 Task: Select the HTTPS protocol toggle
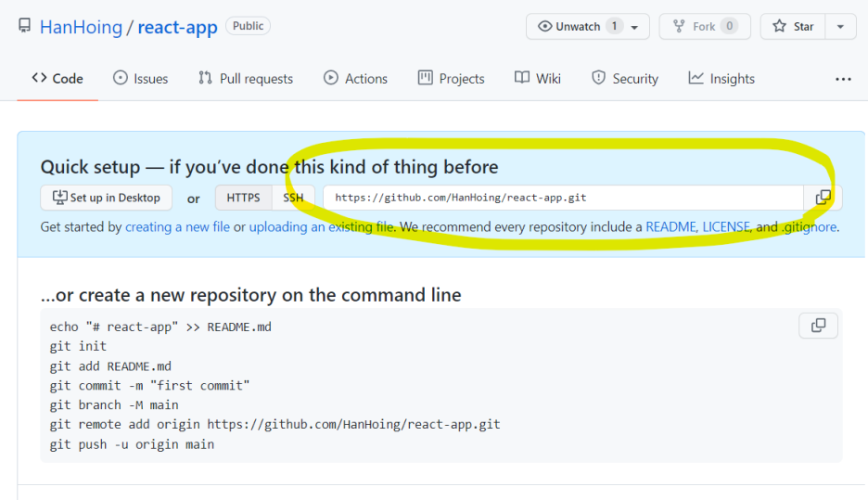[x=243, y=198]
